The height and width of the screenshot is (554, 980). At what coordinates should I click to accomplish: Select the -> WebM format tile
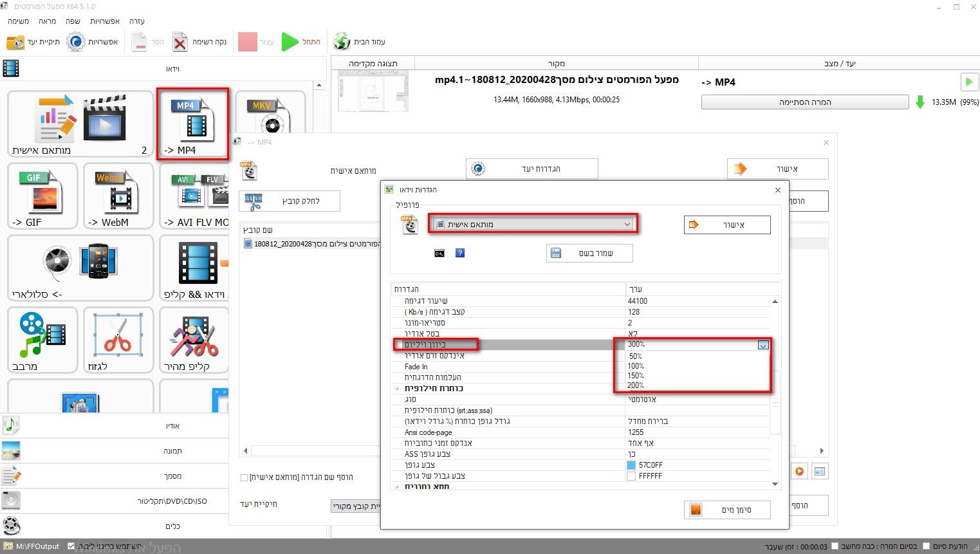point(118,196)
